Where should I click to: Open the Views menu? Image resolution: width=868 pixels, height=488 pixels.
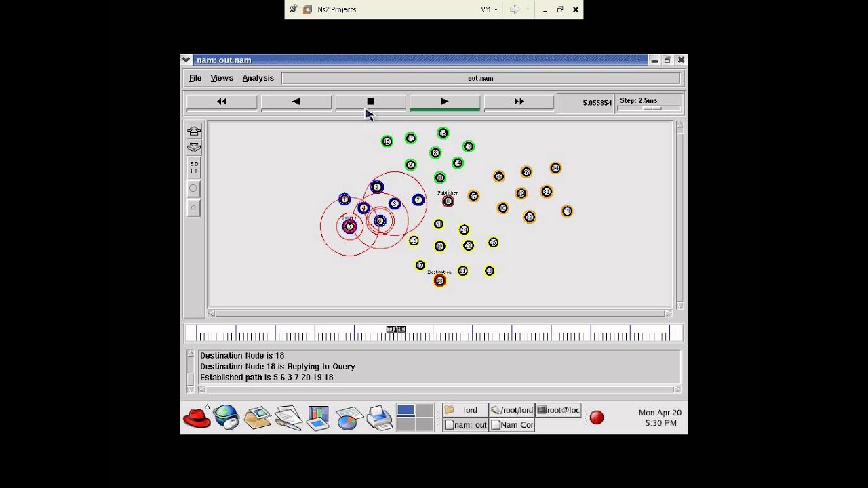(x=222, y=78)
